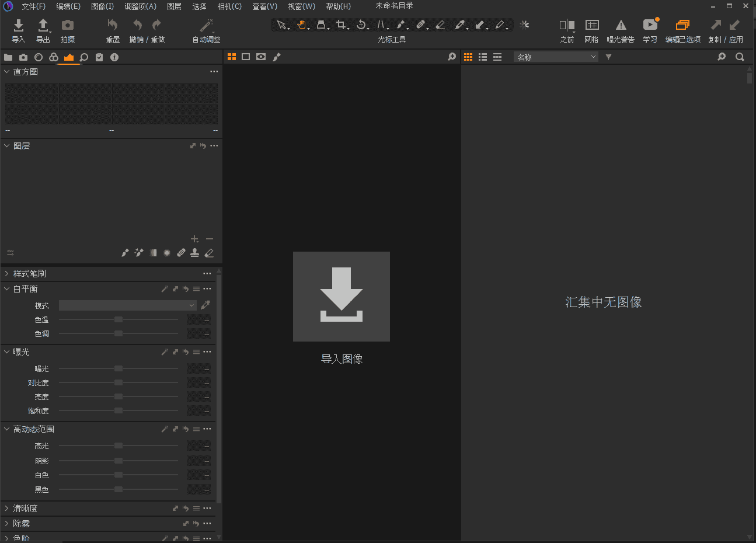Select the crop cursor tool

(x=342, y=25)
